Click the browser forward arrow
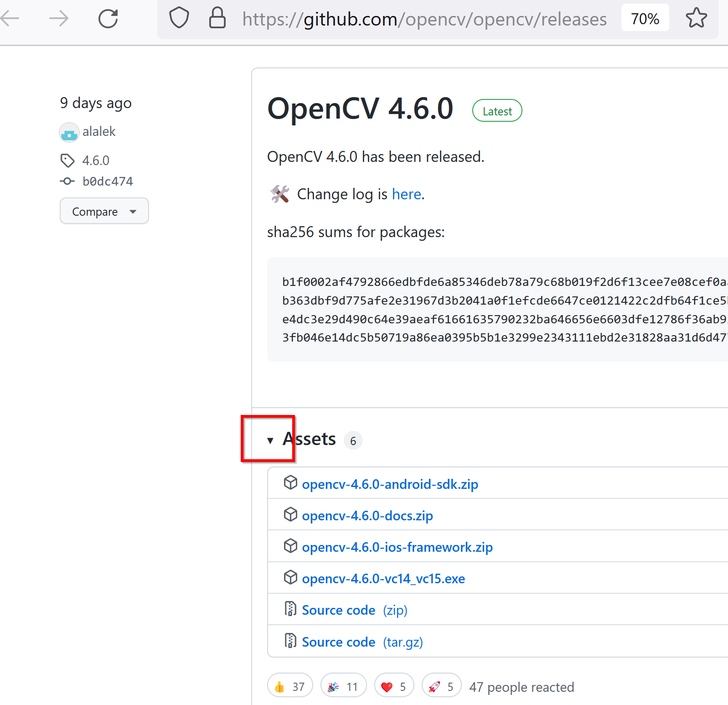The height and width of the screenshot is (705, 728). pyautogui.click(x=59, y=19)
